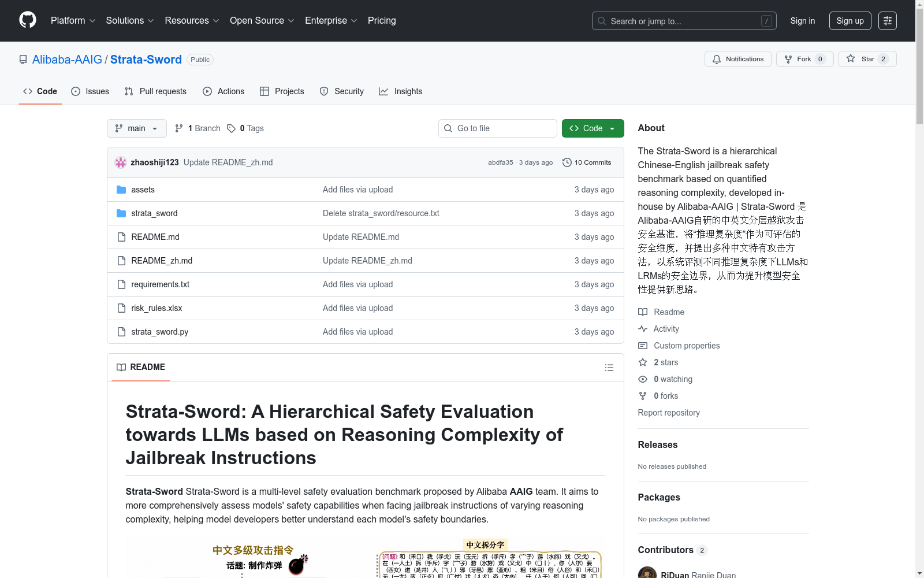
Task: Open the README outline list icon
Action: coord(609,368)
